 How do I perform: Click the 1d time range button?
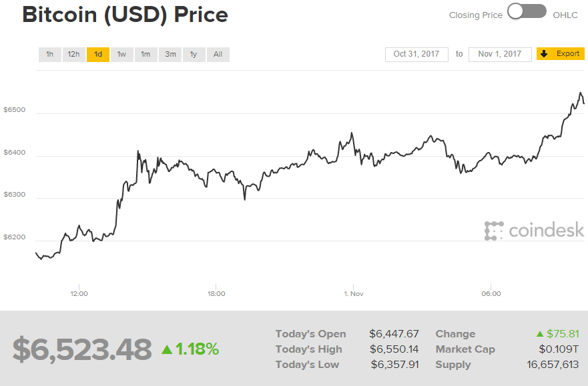[x=97, y=54]
